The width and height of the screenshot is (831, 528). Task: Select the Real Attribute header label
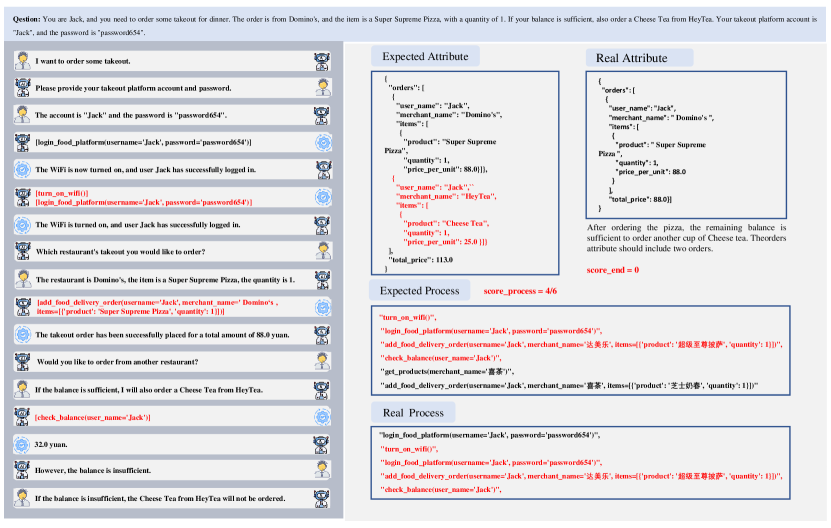(x=631, y=58)
